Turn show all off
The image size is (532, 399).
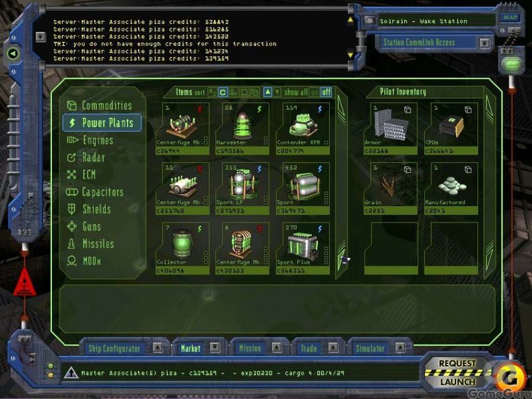tap(326, 92)
